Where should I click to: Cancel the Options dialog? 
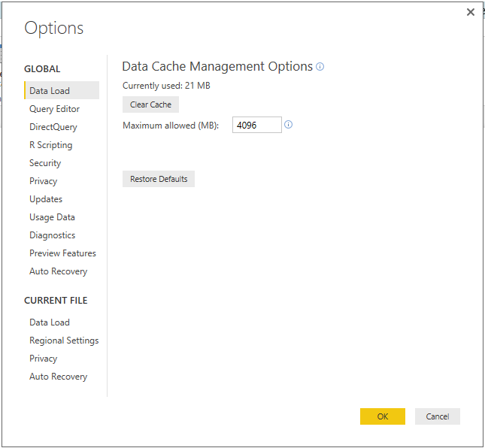pyautogui.click(x=438, y=416)
